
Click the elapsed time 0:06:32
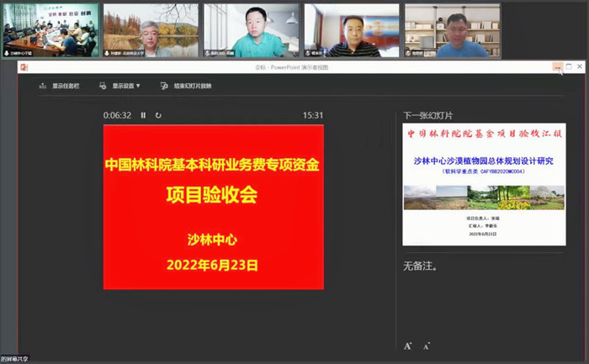click(x=117, y=115)
